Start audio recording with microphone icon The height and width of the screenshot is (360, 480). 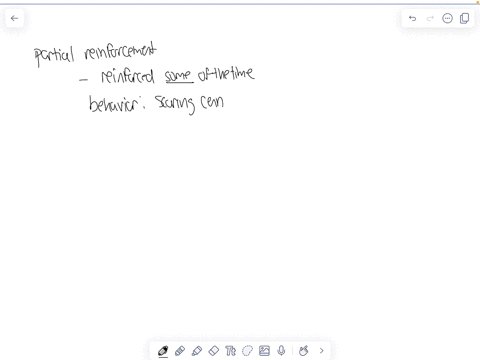tap(281, 351)
